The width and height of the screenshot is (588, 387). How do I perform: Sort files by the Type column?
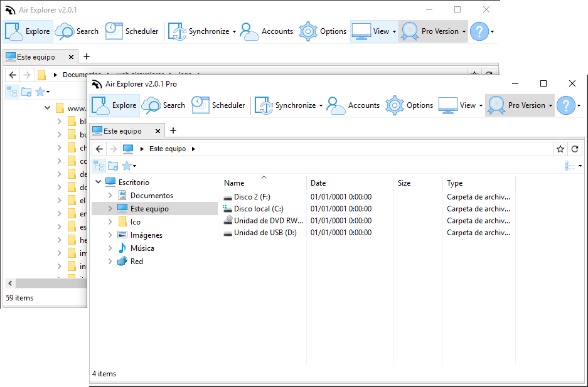tap(479, 183)
